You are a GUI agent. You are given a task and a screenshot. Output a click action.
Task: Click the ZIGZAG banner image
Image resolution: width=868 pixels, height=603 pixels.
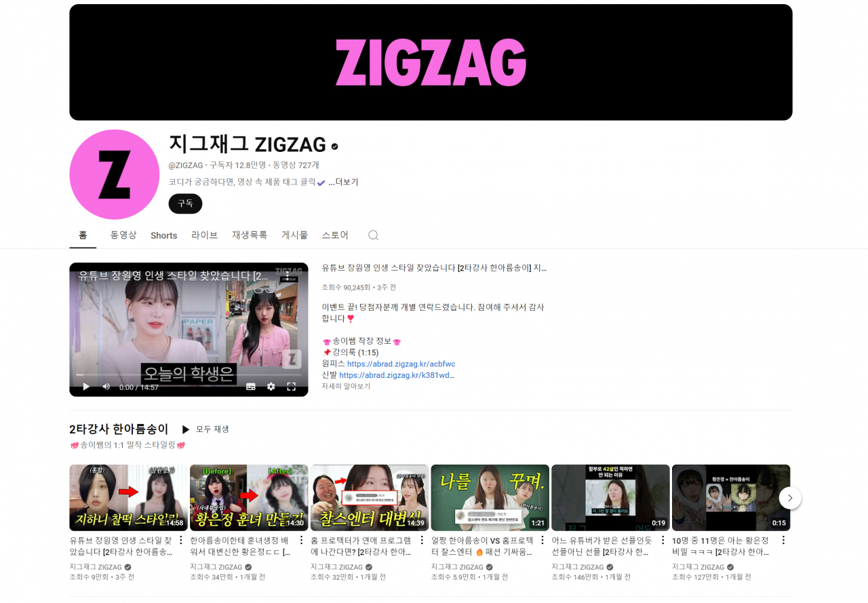[431, 62]
